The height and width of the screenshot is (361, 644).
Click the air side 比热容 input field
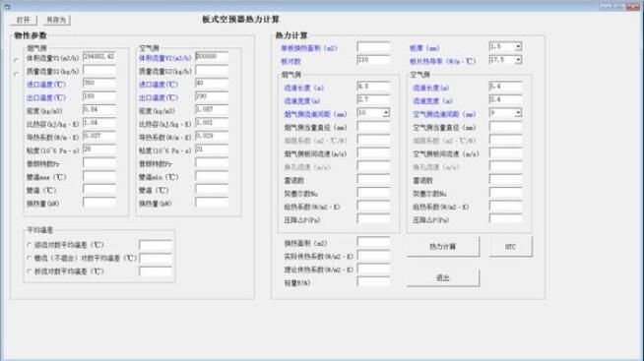212,123
